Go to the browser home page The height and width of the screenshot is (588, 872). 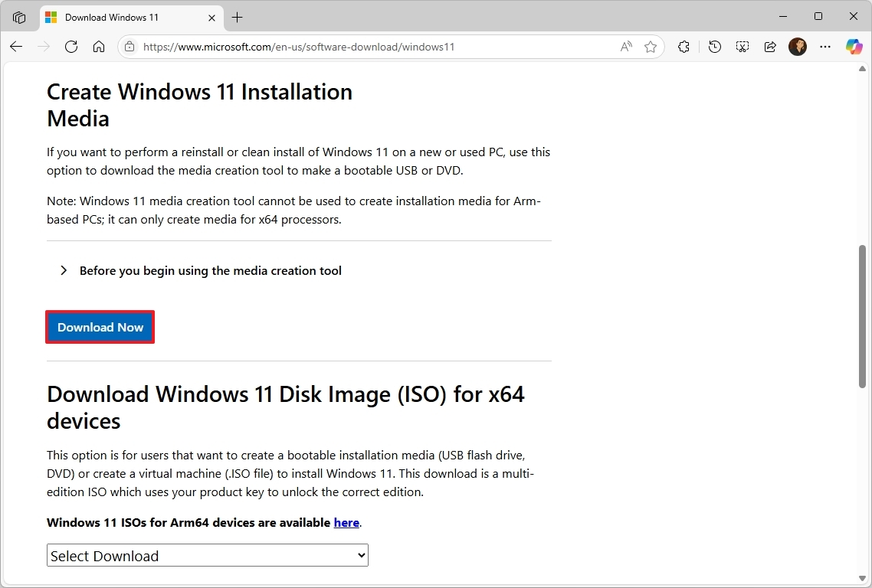(x=99, y=47)
